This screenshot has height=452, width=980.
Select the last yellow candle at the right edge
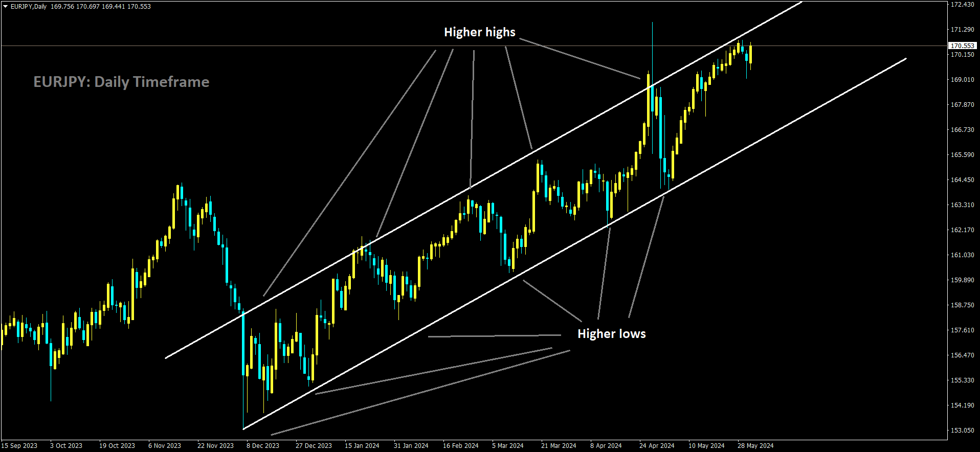(750, 54)
